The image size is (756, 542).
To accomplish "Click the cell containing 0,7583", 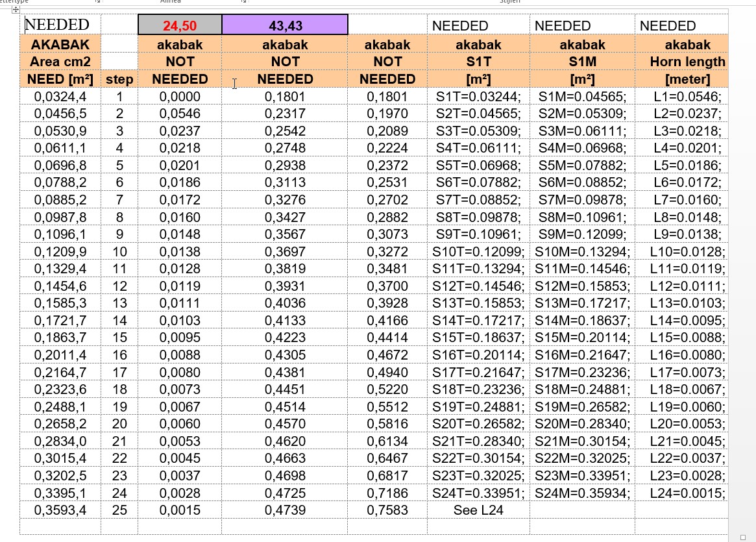I will 387,510.
